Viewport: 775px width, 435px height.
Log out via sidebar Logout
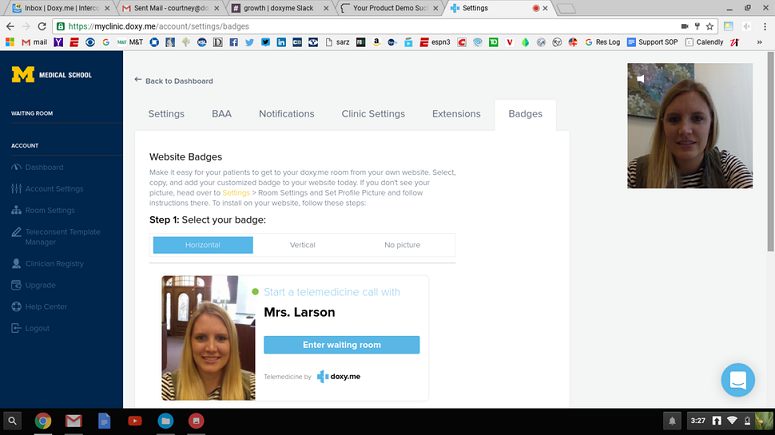click(31, 328)
